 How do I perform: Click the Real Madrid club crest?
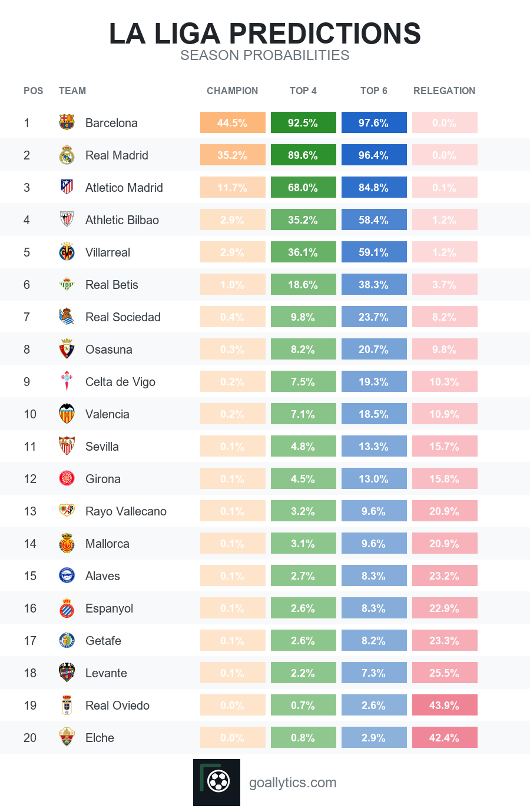click(67, 155)
